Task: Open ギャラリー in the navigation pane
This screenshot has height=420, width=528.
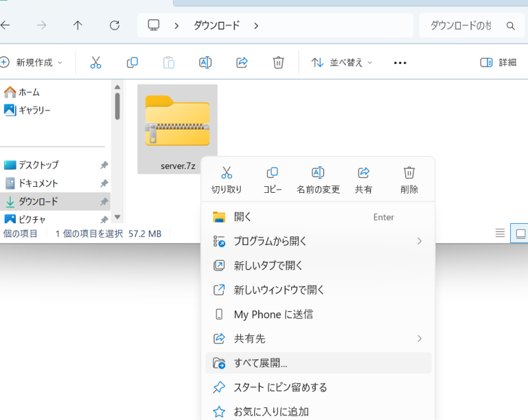Action: pos(27,110)
